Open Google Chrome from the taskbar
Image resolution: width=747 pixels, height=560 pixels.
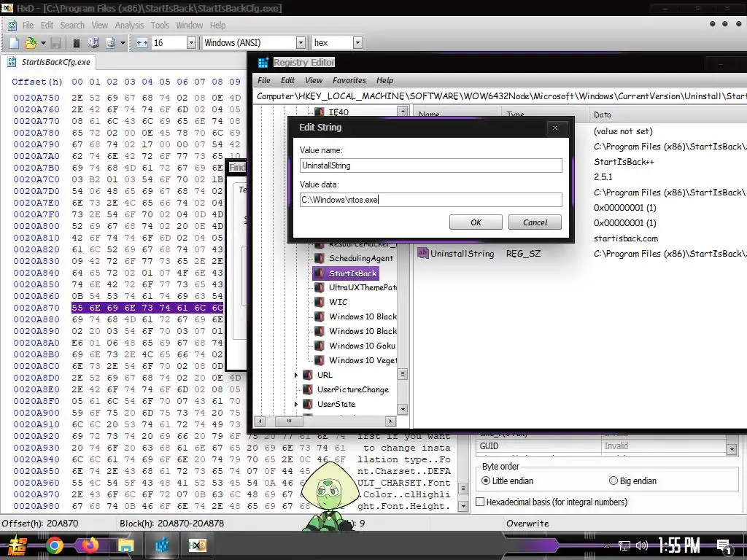point(55,545)
